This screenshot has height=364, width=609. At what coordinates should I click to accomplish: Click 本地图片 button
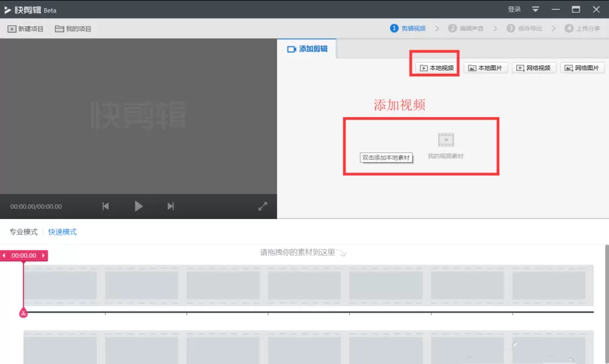point(486,68)
